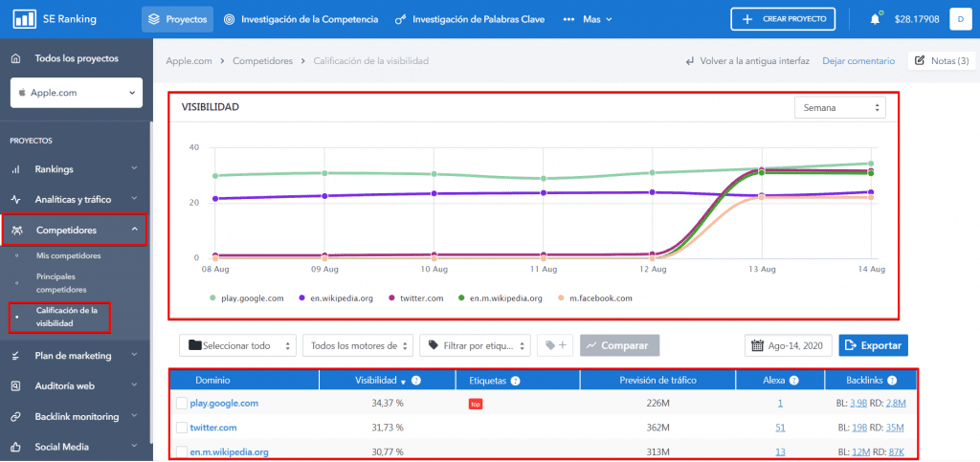Open the play.google.com domain link
This screenshot has height=462, width=980.
click(224, 404)
